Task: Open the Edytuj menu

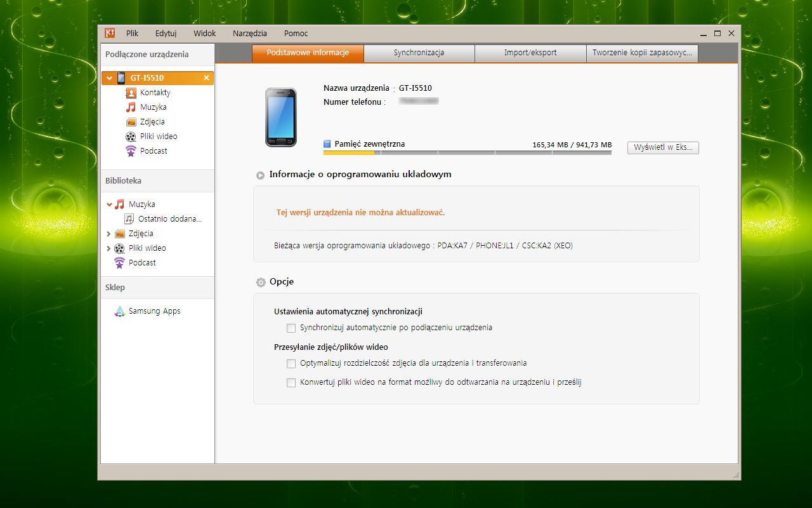Action: (x=166, y=34)
